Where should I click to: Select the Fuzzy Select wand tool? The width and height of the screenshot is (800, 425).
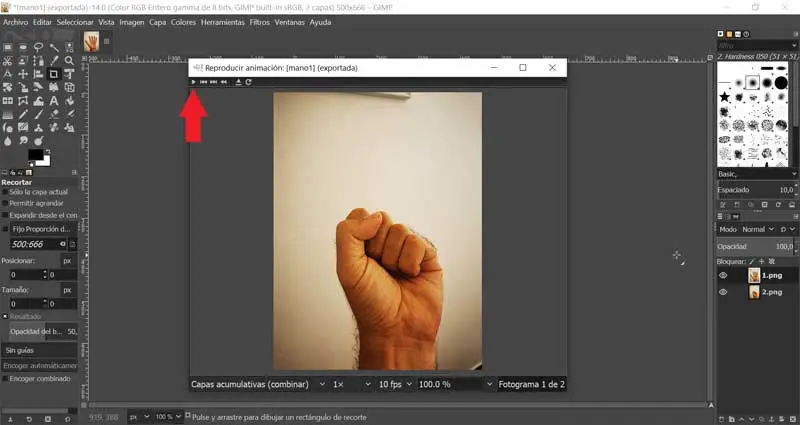(x=54, y=47)
